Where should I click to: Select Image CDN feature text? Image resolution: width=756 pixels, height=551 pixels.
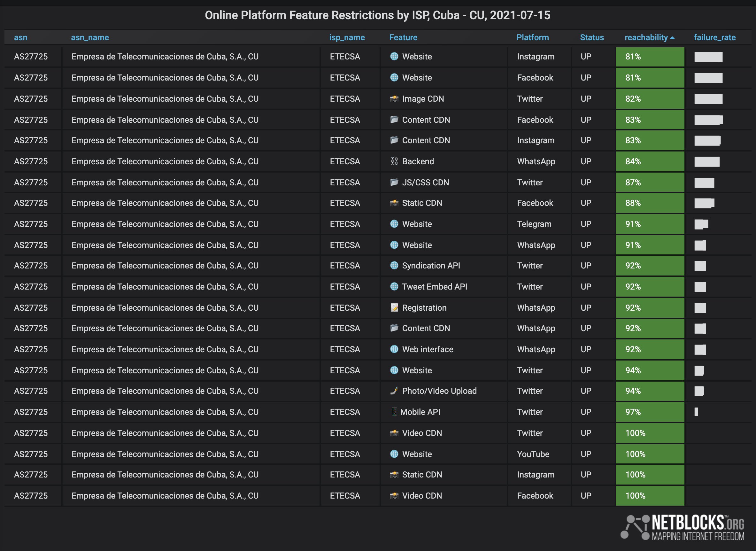[423, 99]
